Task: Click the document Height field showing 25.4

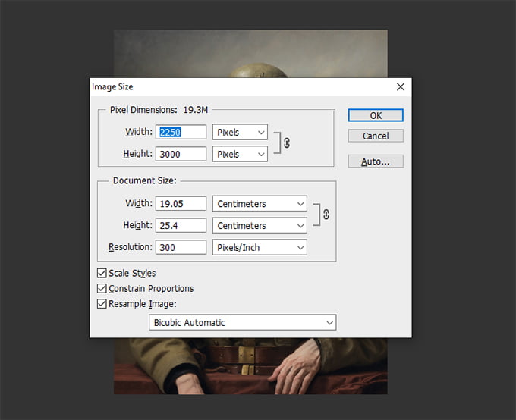Action: 181,226
